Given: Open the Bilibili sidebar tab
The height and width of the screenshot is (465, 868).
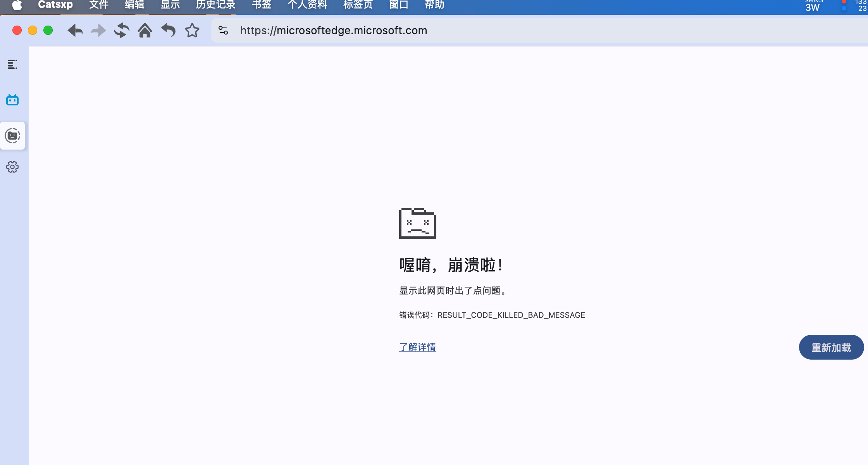Looking at the screenshot, I should [12, 100].
